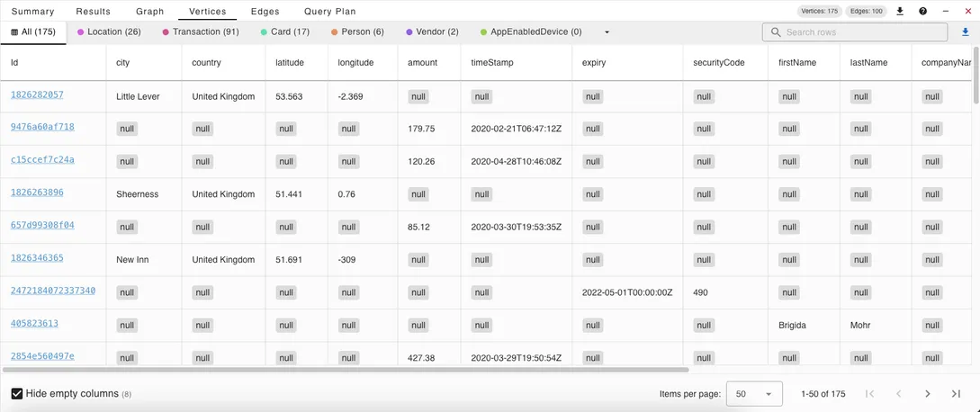980x412 pixels.
Task: Click the amount value 179.75
Action: (421, 129)
